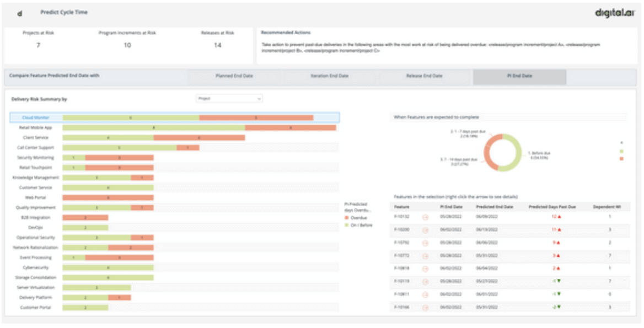Click the orange Web Portal bar
The image size is (644, 328).
[x=108, y=197]
